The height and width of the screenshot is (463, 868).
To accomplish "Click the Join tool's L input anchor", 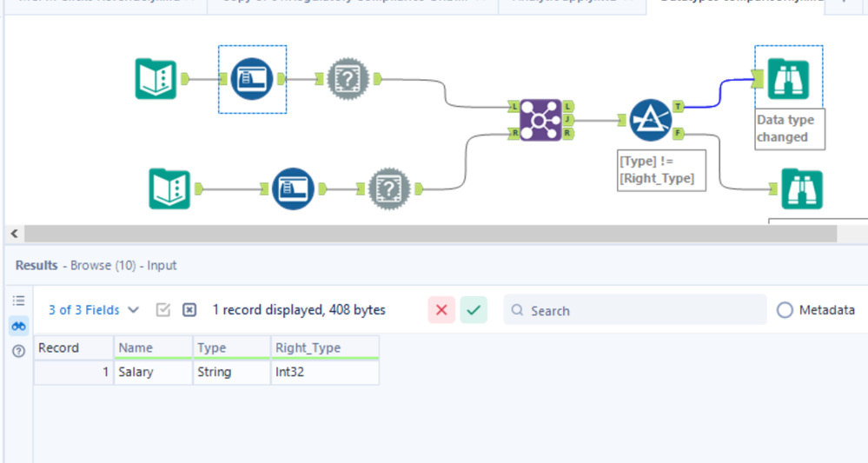I will point(514,106).
